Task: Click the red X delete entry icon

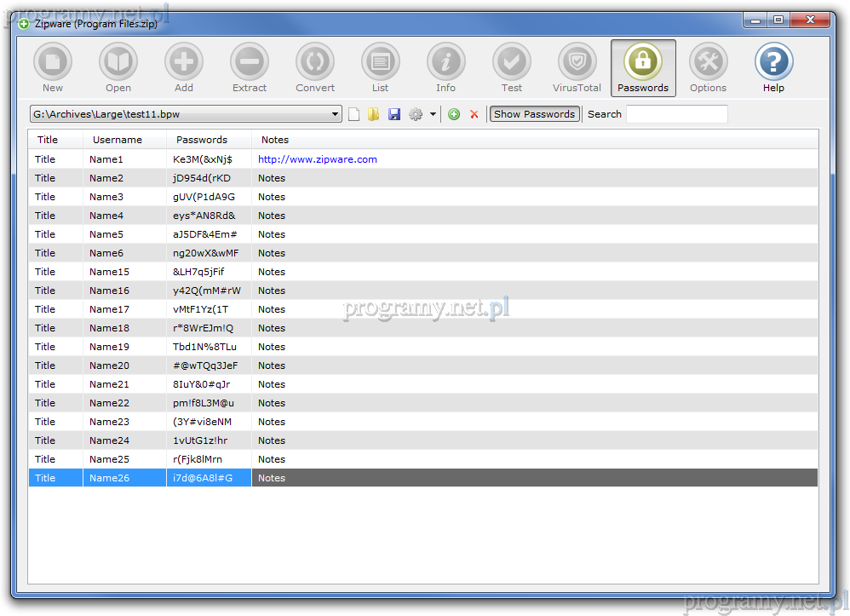Action: coord(474,114)
